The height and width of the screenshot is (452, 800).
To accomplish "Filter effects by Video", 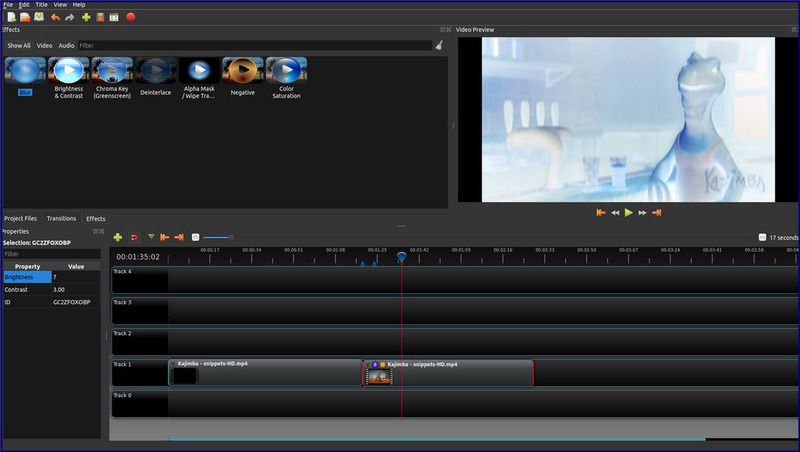I will click(x=44, y=45).
